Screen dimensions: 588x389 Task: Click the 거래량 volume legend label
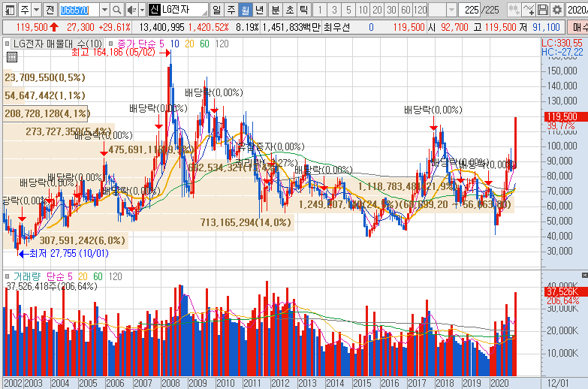(26, 276)
